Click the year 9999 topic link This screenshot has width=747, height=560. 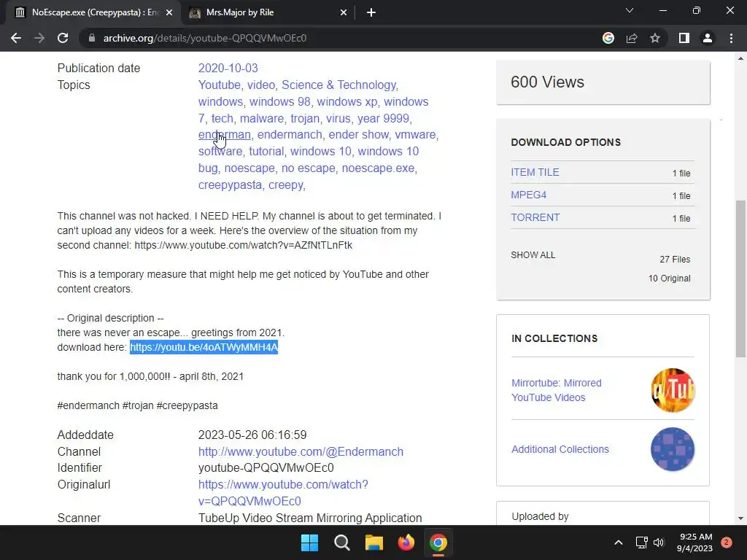tap(384, 118)
